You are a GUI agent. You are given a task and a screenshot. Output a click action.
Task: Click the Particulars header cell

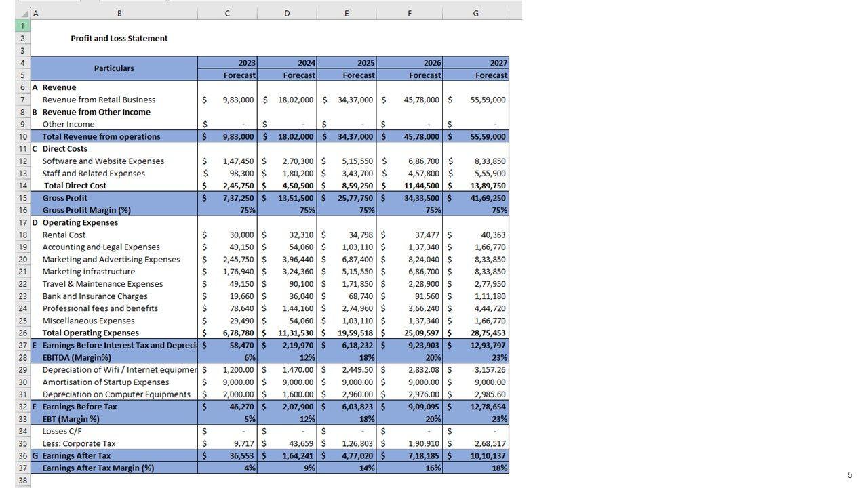tap(114, 68)
